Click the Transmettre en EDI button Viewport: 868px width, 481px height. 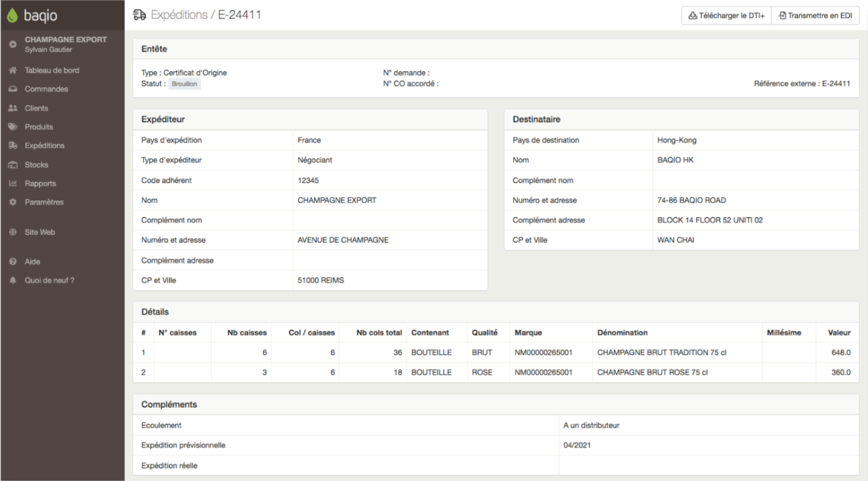click(x=815, y=16)
